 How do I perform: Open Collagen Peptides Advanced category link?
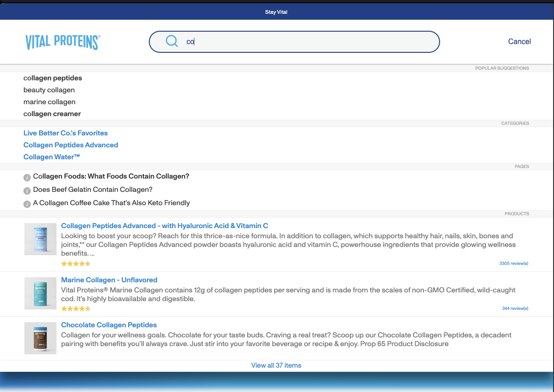pyautogui.click(x=71, y=145)
